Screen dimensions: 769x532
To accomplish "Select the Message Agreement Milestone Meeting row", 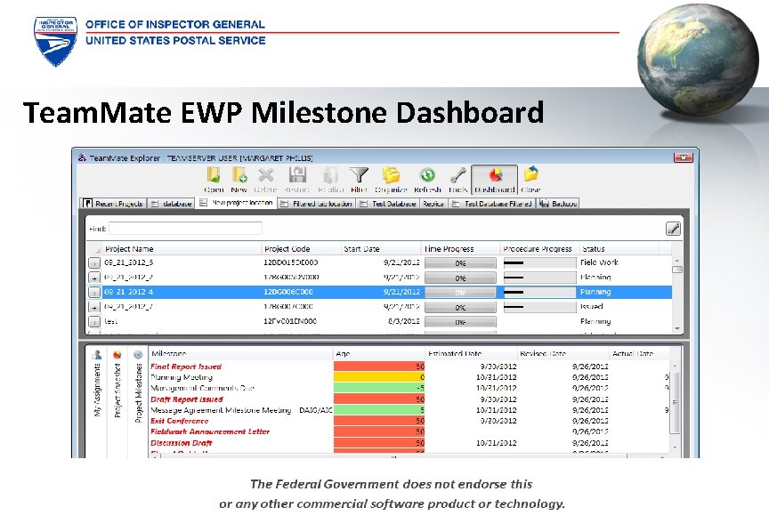I will click(241, 410).
